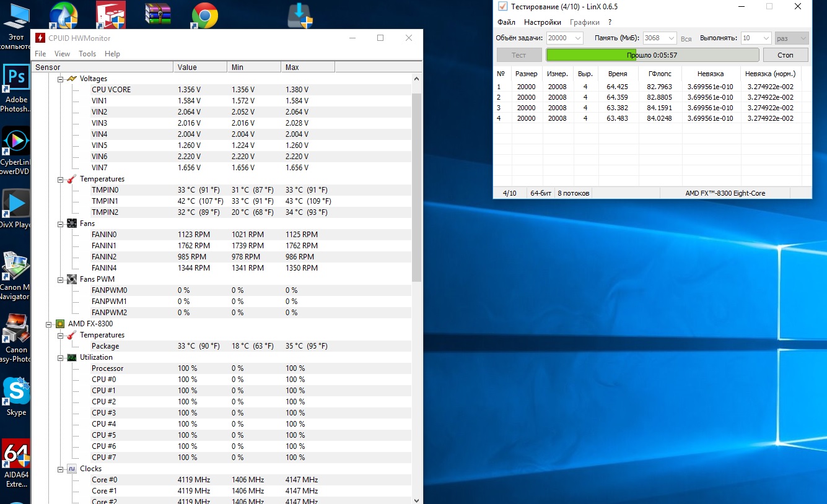Collapse the Clocks branch
This screenshot has height=504, width=827.
click(x=61, y=469)
